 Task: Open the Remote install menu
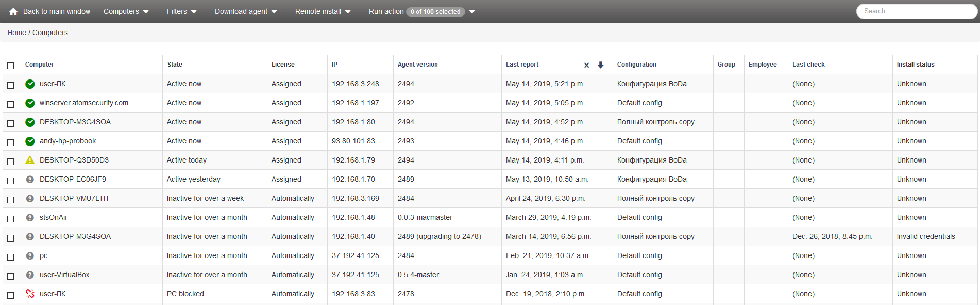pyautogui.click(x=323, y=12)
